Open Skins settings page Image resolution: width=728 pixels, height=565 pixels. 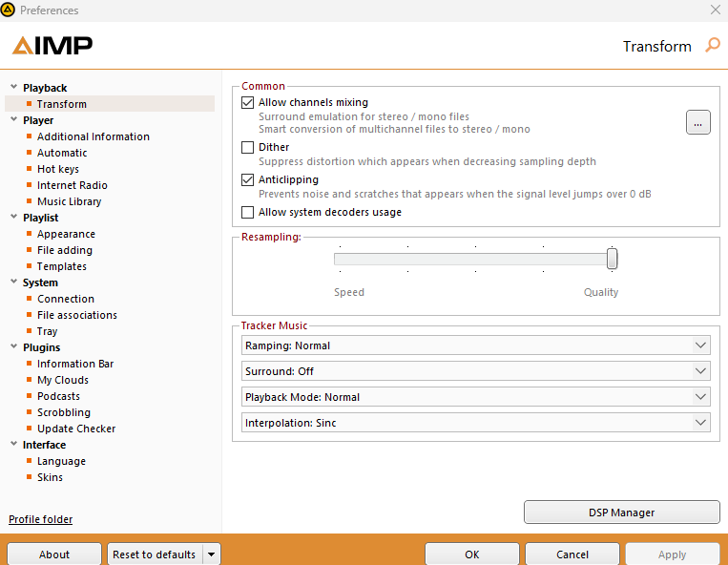click(50, 478)
